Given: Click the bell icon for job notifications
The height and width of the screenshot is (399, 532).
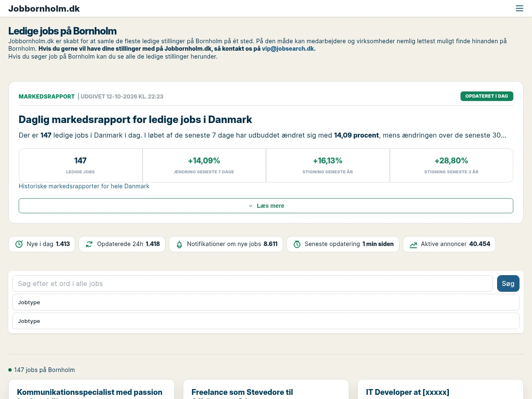Looking at the screenshot, I should pyautogui.click(x=179, y=244).
